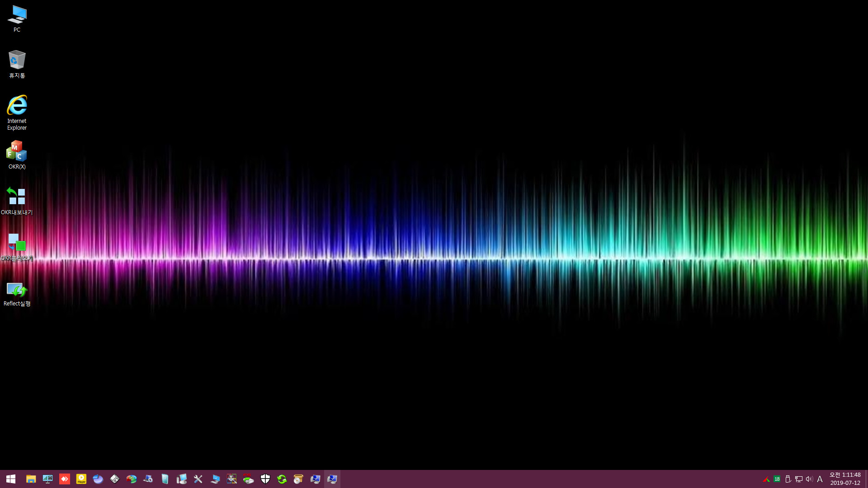The image size is (868, 488).
Task: Open the green sync arrows taskbar icon
Action: (282, 479)
